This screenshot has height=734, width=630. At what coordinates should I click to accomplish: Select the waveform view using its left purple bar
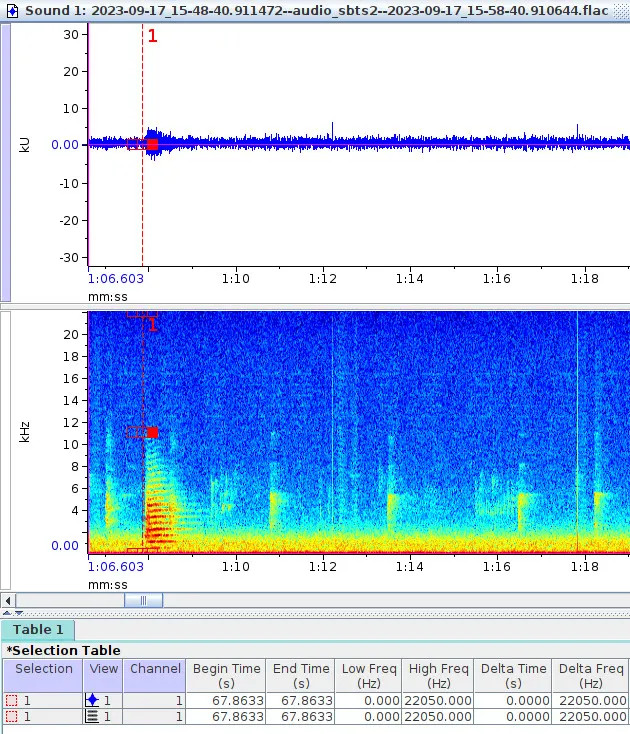(5, 160)
